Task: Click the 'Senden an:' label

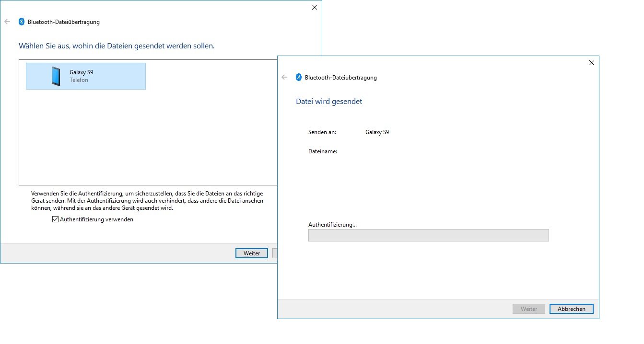Action: (322, 132)
